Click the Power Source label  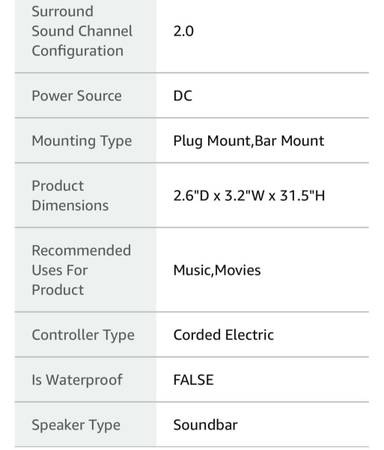click(77, 96)
